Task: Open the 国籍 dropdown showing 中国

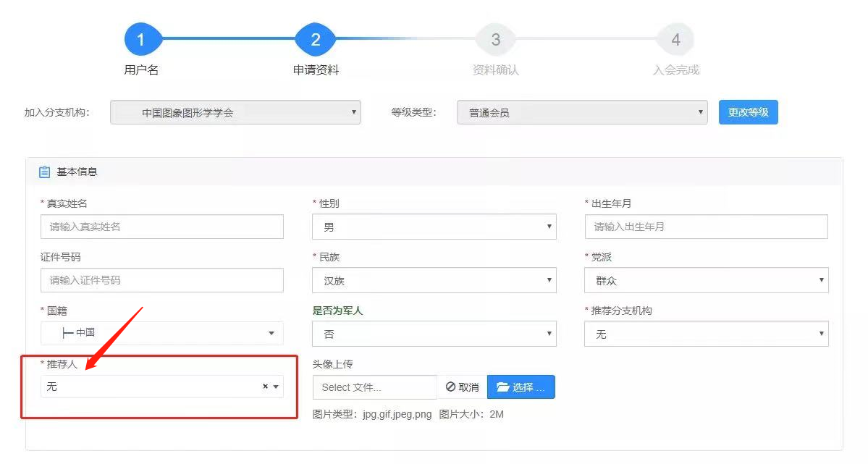Action: [161, 333]
